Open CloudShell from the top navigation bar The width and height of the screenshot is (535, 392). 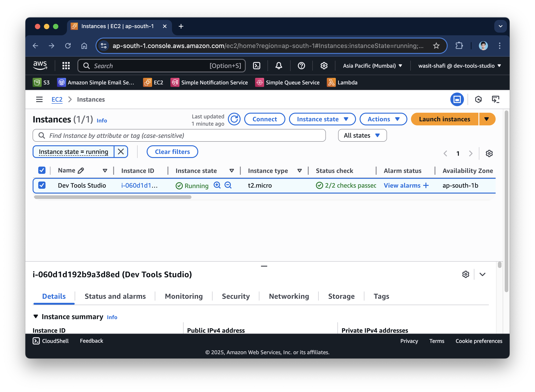tap(256, 66)
